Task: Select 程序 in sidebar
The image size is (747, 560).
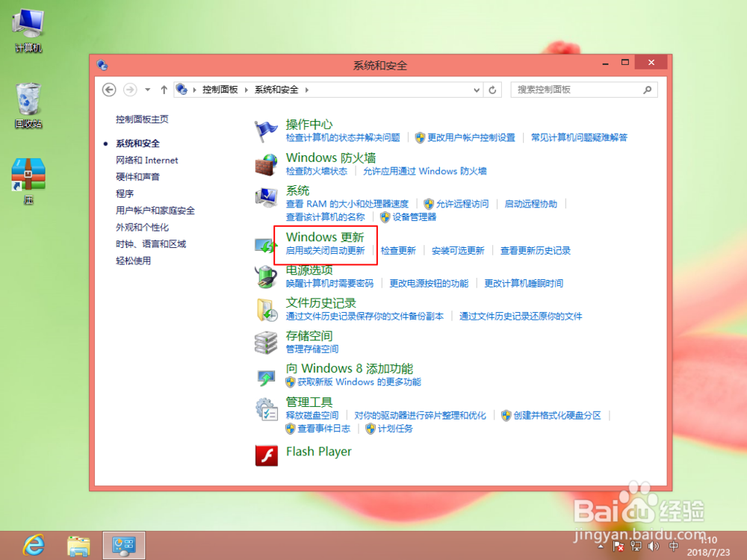Action: pyautogui.click(x=125, y=193)
